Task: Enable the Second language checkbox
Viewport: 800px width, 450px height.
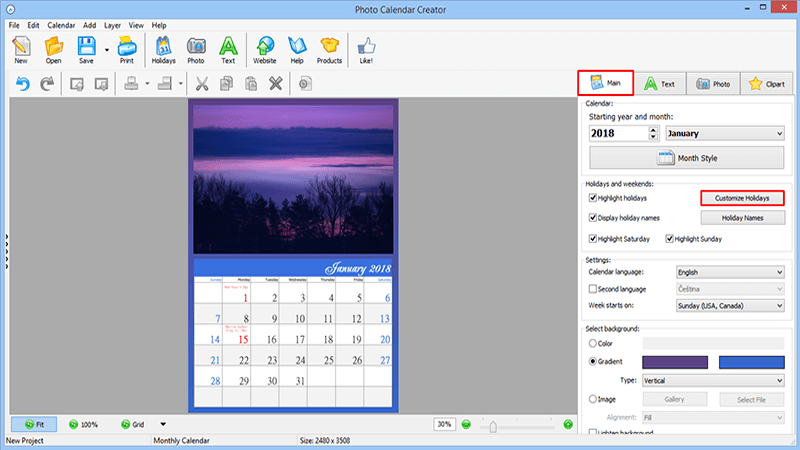Action: pos(593,288)
